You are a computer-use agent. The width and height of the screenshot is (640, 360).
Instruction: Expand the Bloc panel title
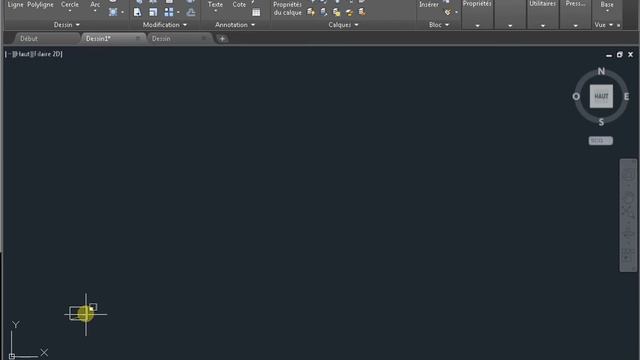pyautogui.click(x=439, y=25)
